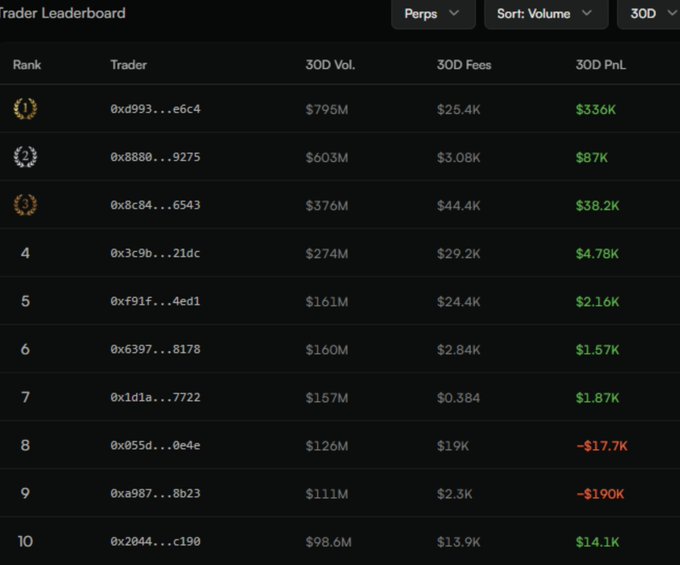Image resolution: width=680 pixels, height=565 pixels.
Task: Click the $161M volume value
Action: 327,302
